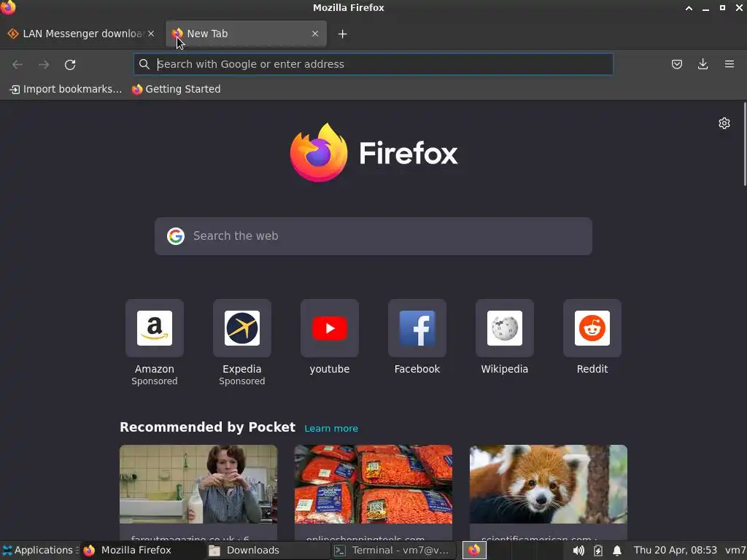Open Pocket story with red panda
The height and width of the screenshot is (560, 747).
(x=549, y=493)
